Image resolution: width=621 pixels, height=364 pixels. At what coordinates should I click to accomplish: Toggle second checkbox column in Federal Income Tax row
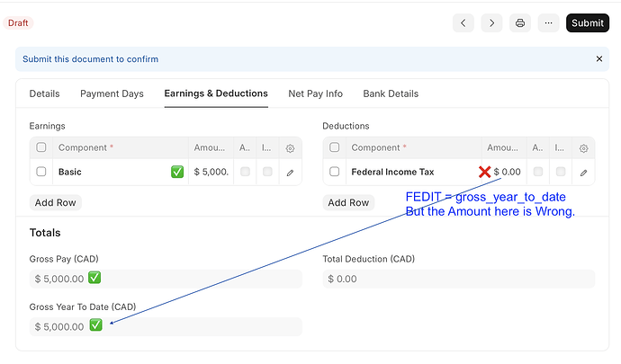[x=561, y=172]
